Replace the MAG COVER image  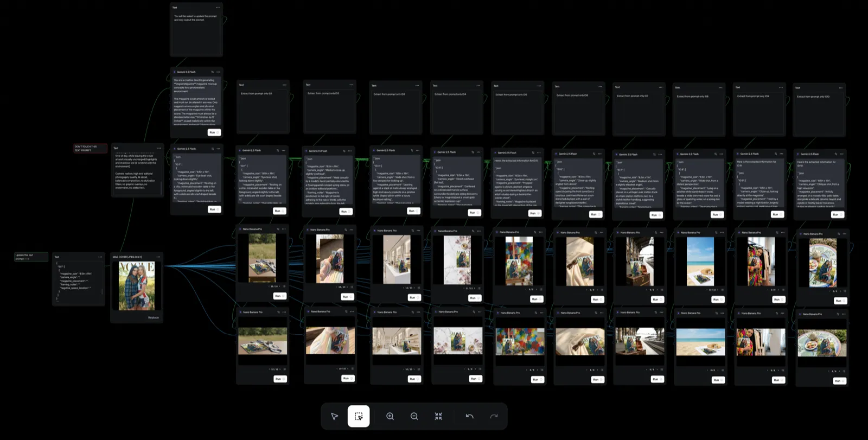(x=154, y=317)
